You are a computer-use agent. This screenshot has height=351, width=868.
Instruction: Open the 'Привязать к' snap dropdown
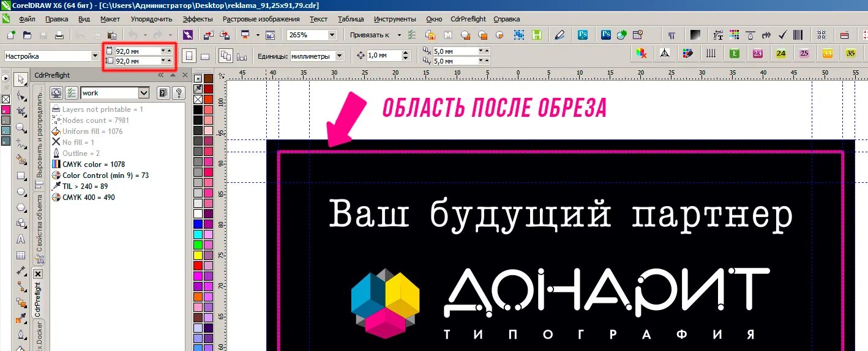coord(399,35)
